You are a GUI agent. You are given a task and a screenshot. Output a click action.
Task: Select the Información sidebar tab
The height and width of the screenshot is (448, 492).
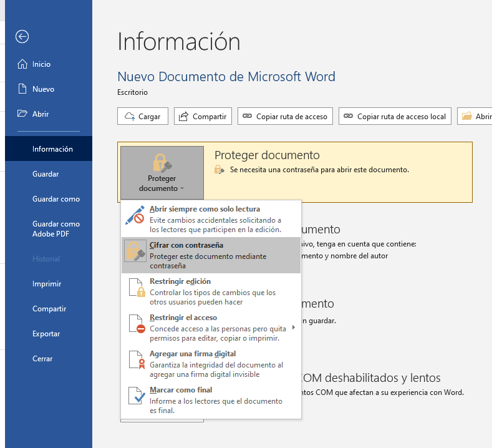tap(49, 149)
